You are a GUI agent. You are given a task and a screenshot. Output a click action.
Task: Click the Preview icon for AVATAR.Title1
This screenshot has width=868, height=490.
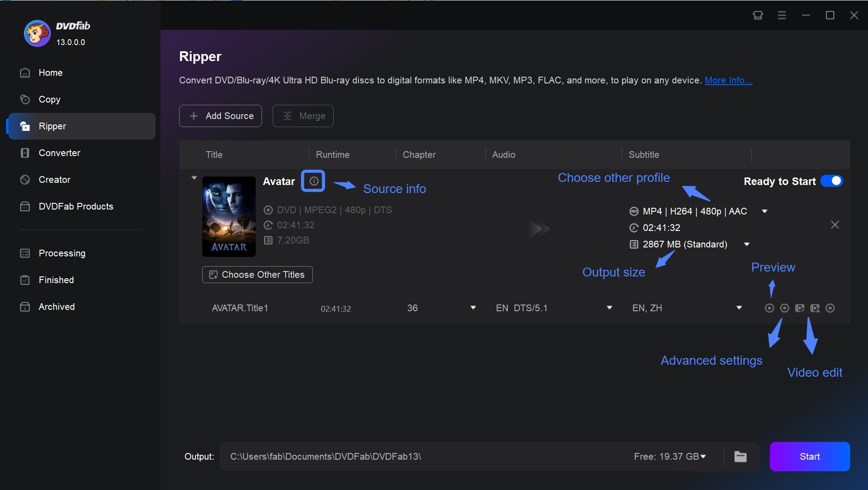[769, 308]
